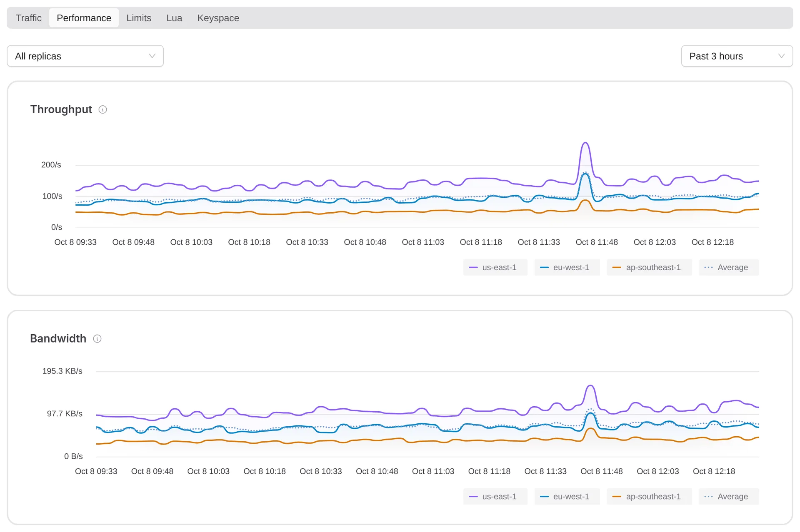The height and width of the screenshot is (532, 800).
Task: Expand the Past 3 hours time range selector
Action: pyautogui.click(x=737, y=56)
